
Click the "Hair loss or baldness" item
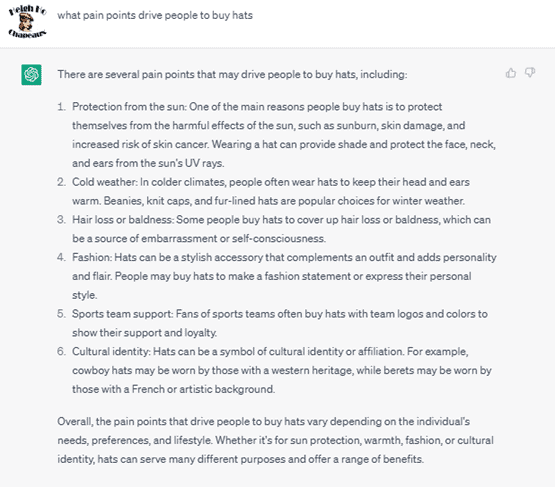pyautogui.click(x=281, y=229)
